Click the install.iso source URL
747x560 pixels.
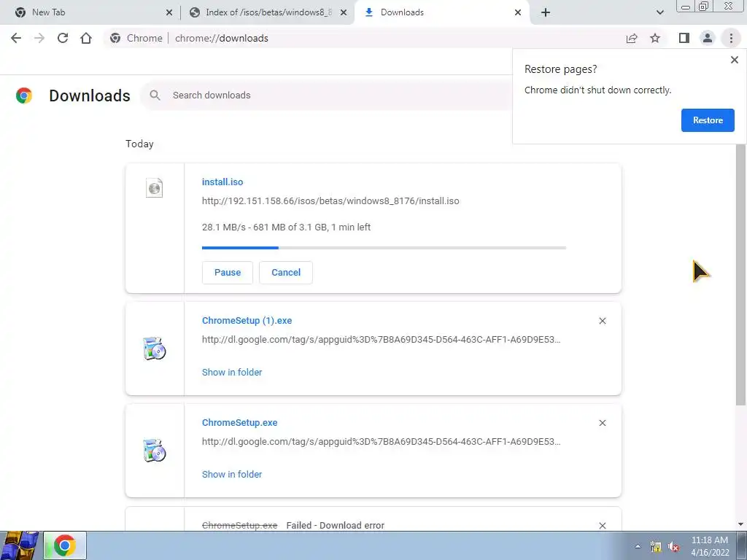330,201
